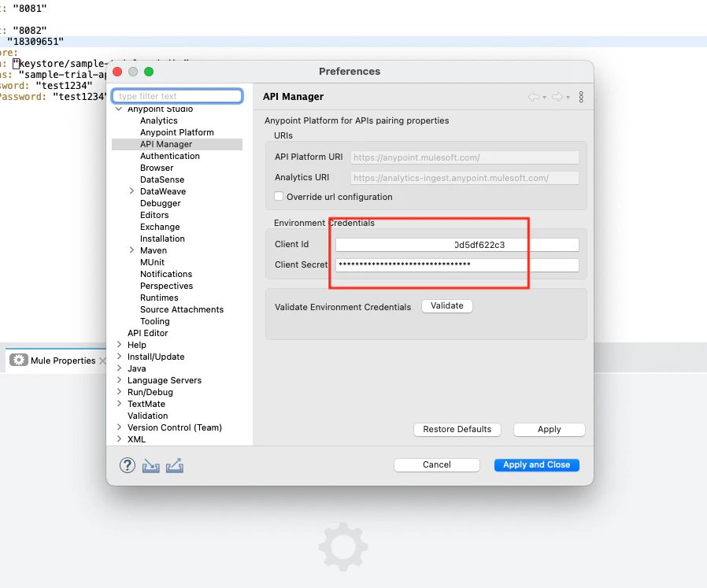Switch to the Mule Properties tab
The image size is (707, 588).
[x=63, y=361]
